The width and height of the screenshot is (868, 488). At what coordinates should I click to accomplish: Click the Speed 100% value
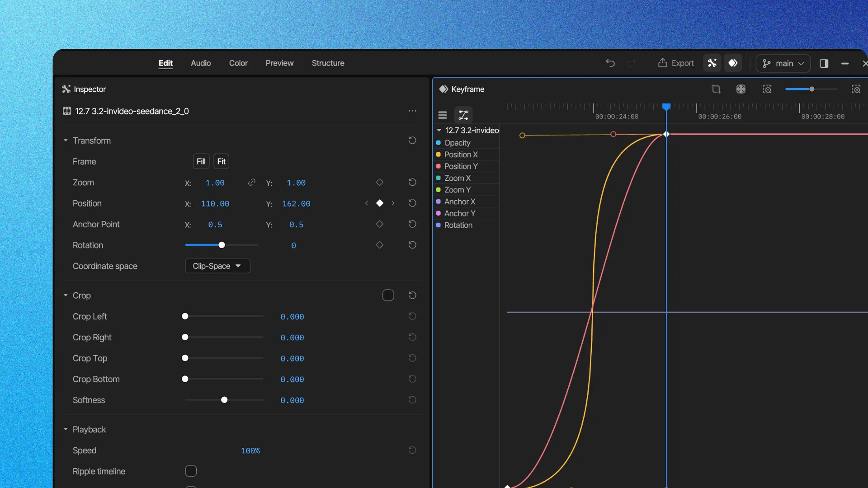250,451
